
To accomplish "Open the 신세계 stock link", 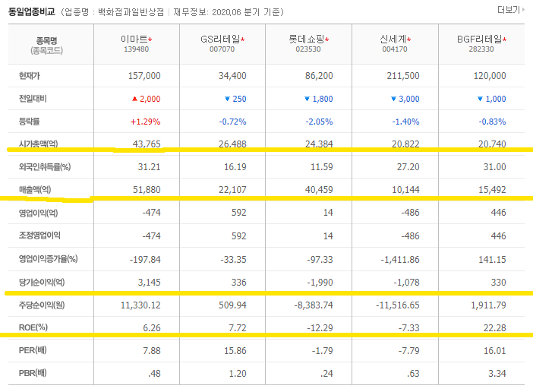I will click(393, 39).
